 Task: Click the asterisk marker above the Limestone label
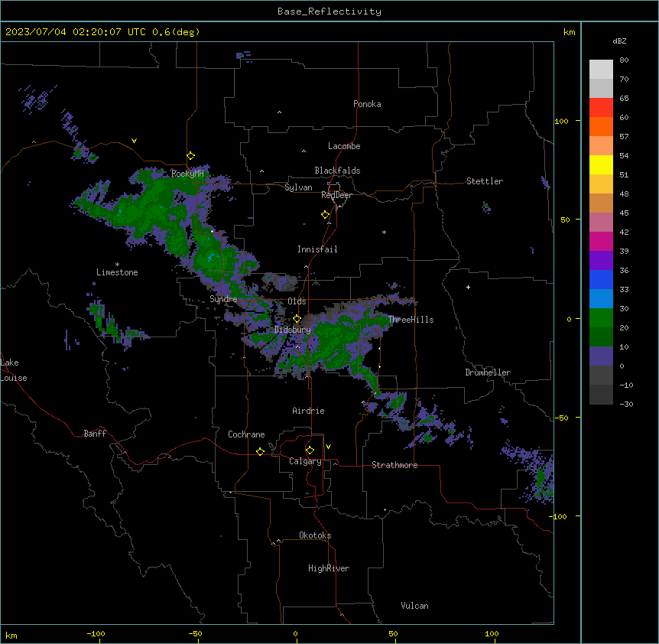[117, 265]
